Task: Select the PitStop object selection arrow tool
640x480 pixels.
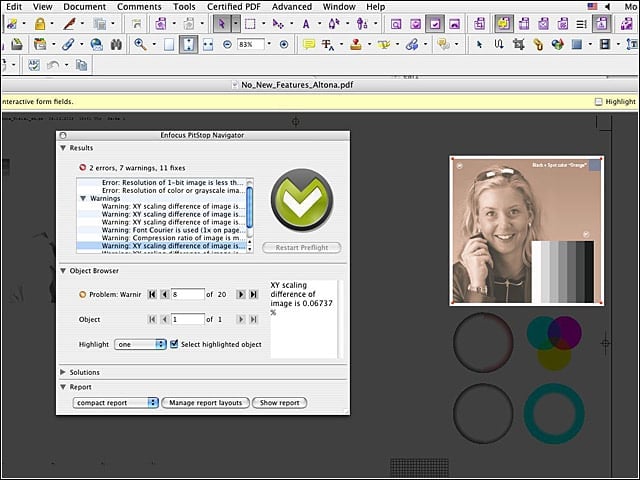Action: 222,24
